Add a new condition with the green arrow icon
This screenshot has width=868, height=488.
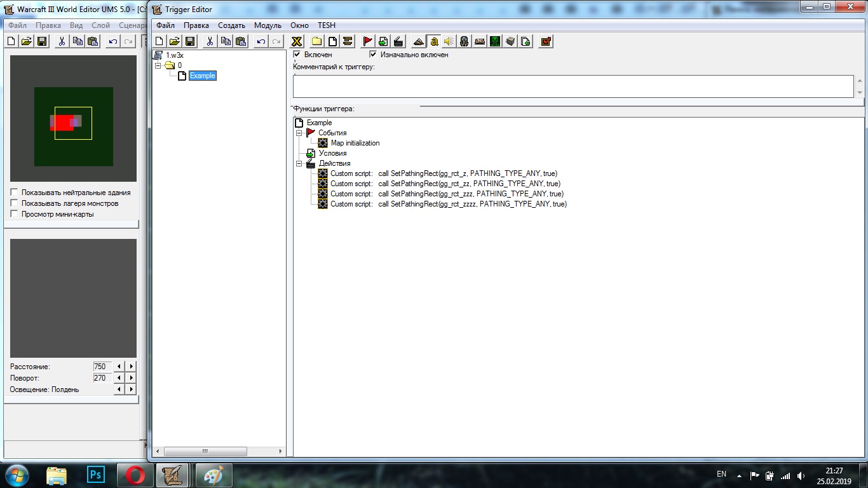click(383, 41)
